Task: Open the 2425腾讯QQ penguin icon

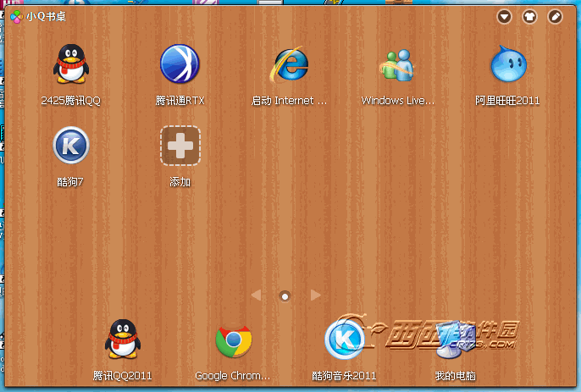Action: point(71,63)
